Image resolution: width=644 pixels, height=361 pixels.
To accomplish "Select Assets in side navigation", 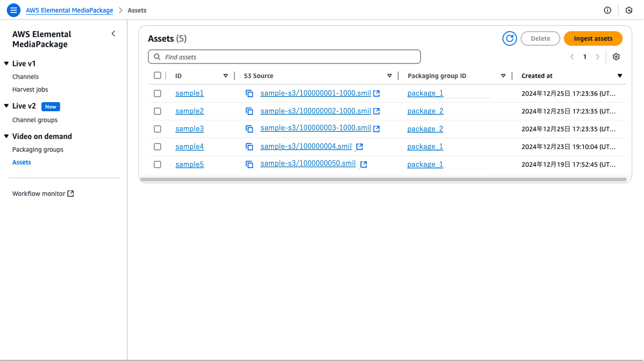I will [22, 162].
